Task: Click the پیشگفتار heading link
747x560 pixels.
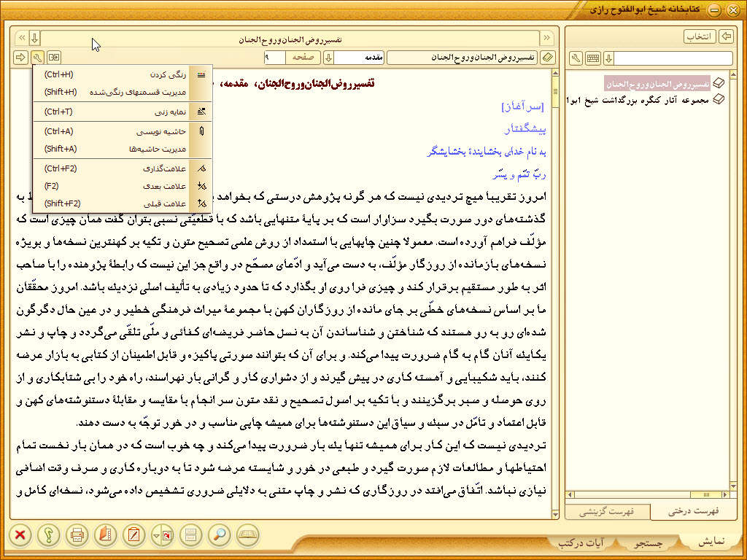Action: (x=525, y=129)
